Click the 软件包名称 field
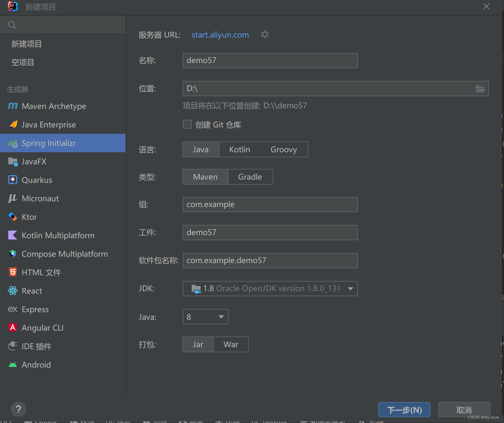The width and height of the screenshot is (504, 423). pos(270,261)
